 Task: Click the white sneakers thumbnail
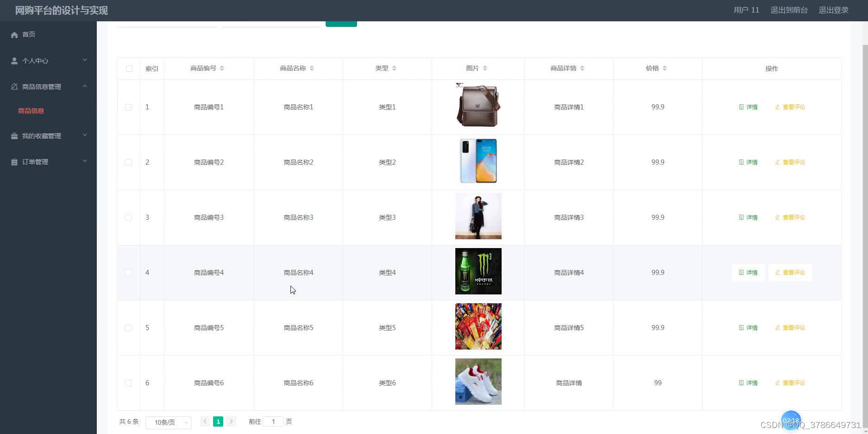(478, 382)
